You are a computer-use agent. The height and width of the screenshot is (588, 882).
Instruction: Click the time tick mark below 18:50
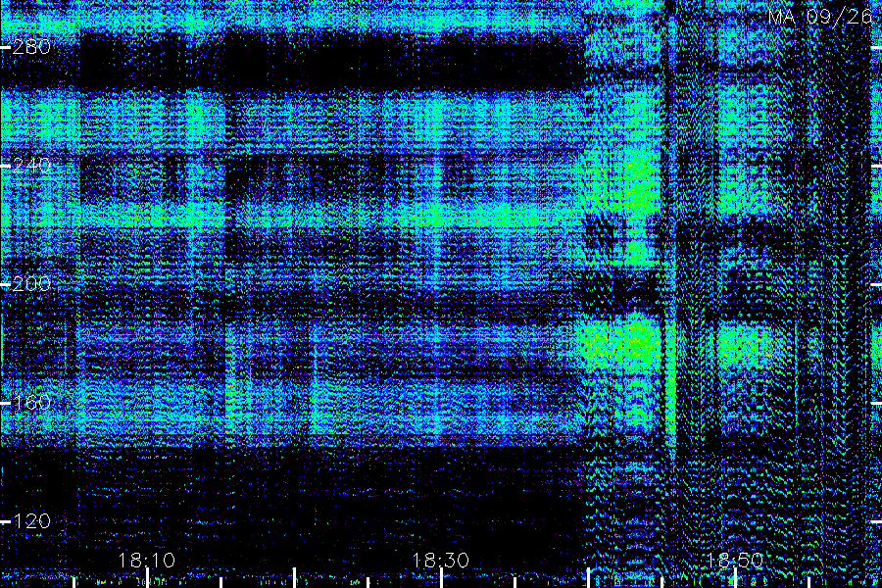point(736,578)
